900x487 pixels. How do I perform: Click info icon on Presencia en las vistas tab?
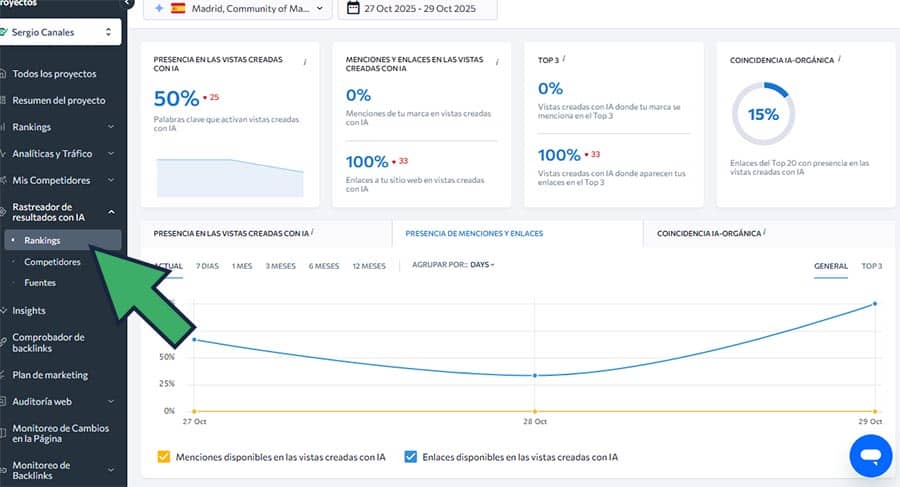[x=312, y=232]
